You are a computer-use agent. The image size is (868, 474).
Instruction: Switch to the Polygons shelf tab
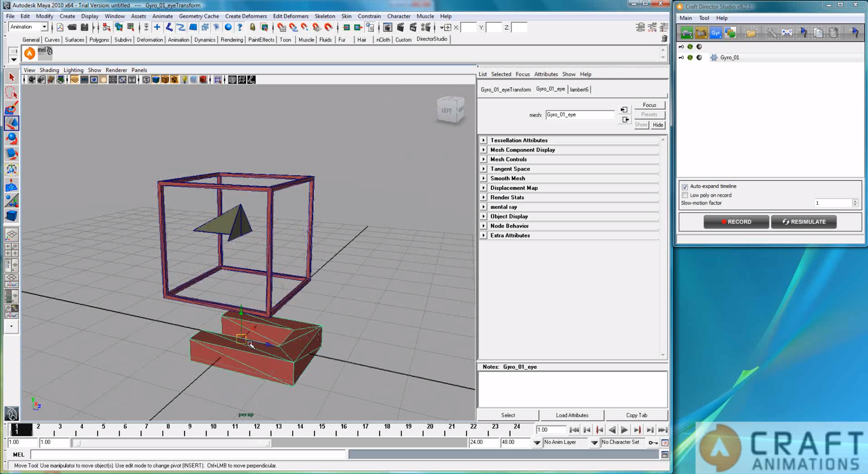pos(99,39)
